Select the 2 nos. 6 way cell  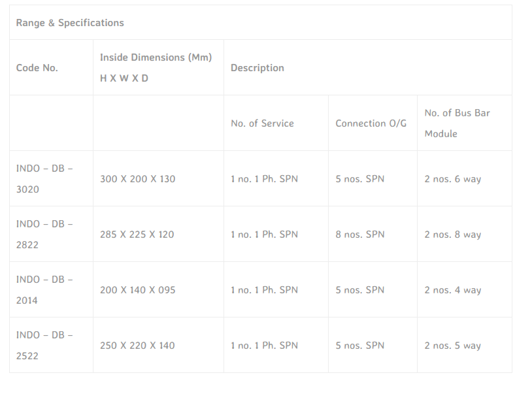[x=452, y=179]
